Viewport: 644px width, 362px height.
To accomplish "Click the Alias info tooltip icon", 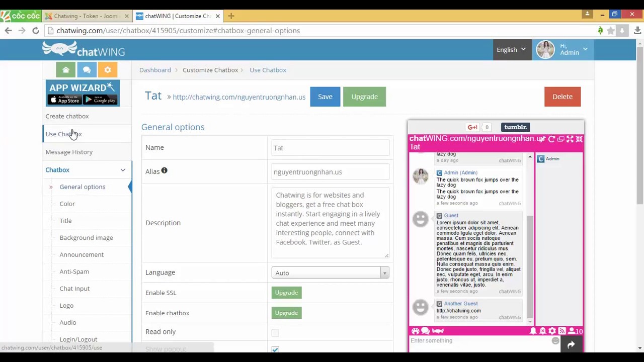I will point(164,171).
